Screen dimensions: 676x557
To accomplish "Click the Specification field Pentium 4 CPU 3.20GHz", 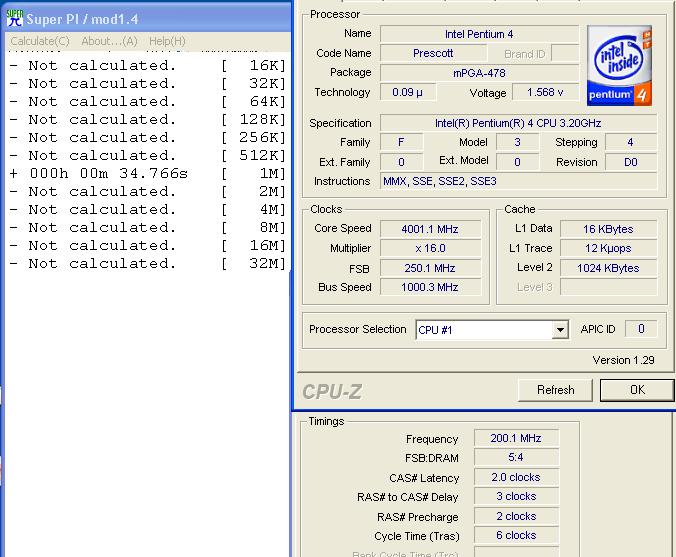I will 518,123.
